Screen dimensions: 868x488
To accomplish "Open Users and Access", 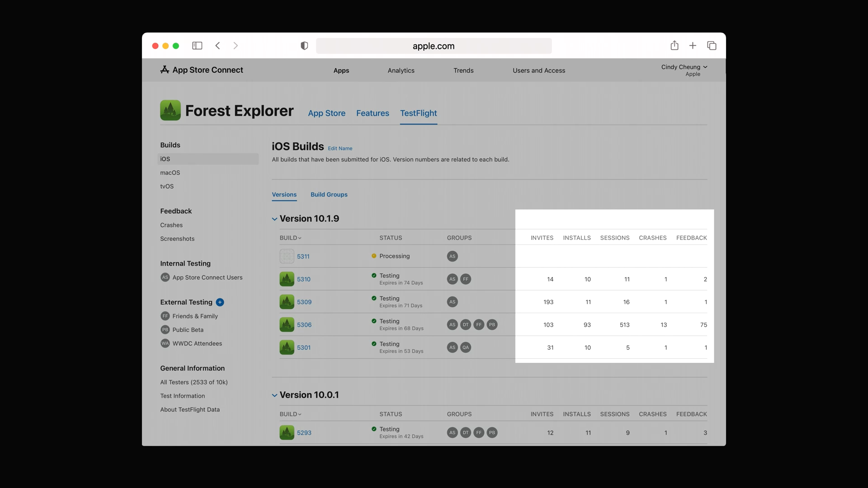I will point(539,70).
